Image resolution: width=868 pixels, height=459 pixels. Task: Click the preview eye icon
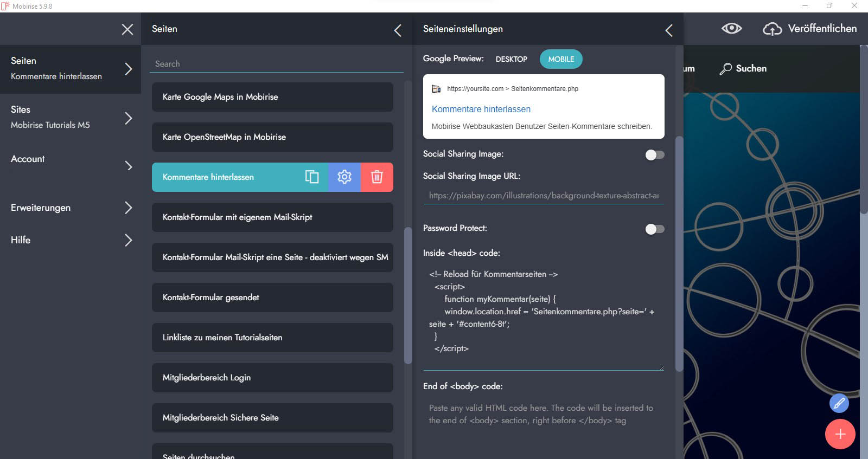[x=731, y=29]
